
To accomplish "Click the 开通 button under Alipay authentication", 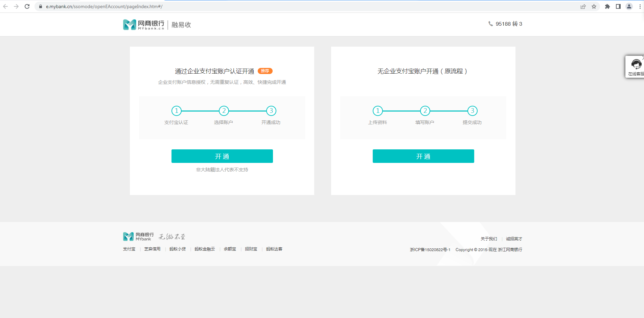I will 222,156.
